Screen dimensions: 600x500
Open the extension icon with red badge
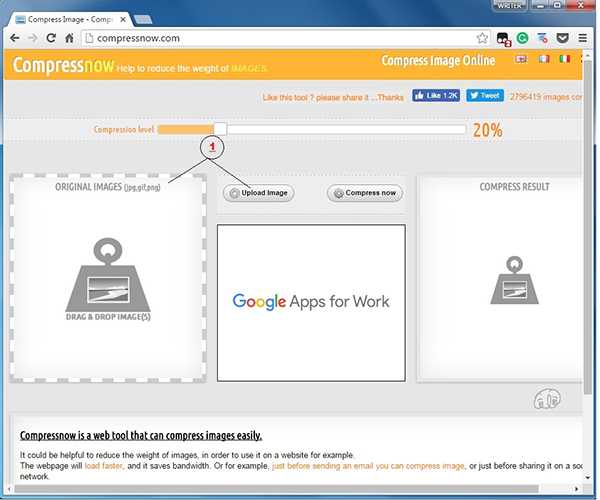[x=503, y=39]
